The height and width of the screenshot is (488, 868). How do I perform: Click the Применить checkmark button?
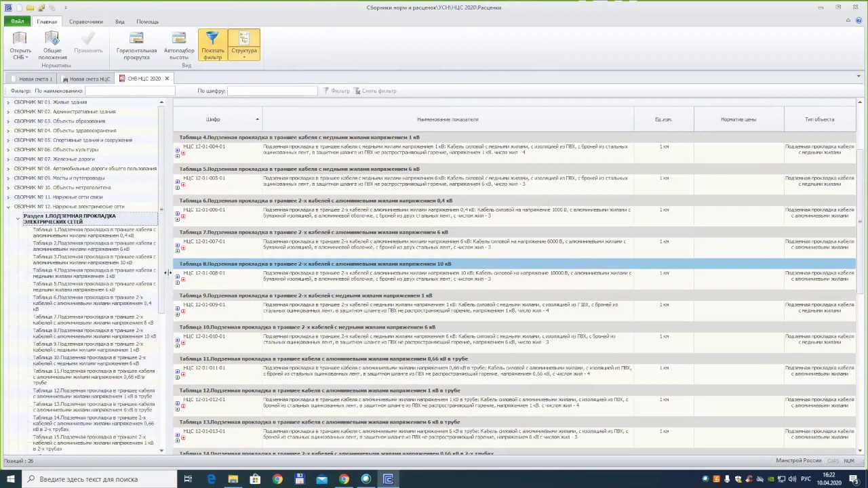88,43
